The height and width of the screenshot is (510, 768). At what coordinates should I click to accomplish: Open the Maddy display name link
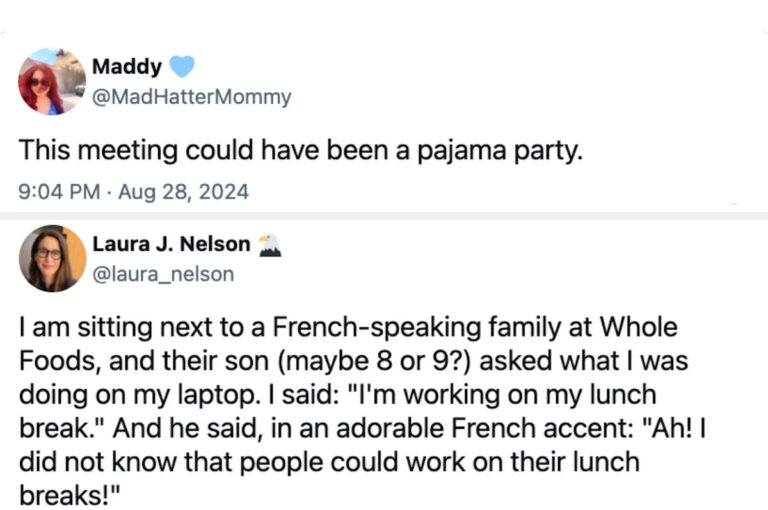click(126, 67)
